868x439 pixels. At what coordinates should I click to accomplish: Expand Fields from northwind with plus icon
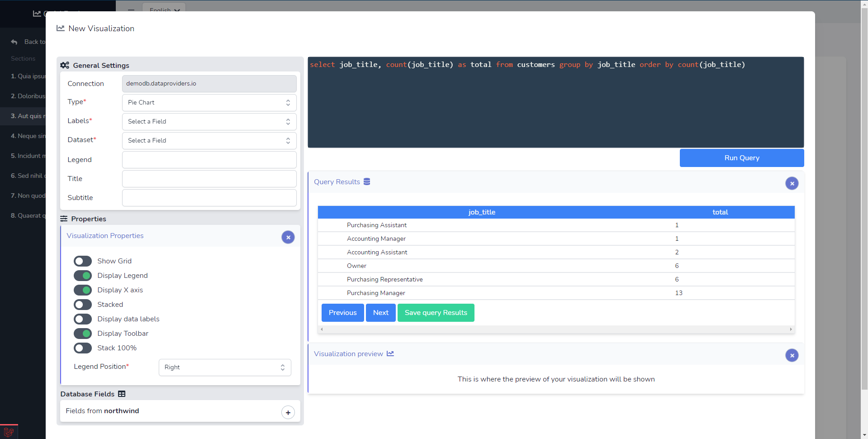288,412
